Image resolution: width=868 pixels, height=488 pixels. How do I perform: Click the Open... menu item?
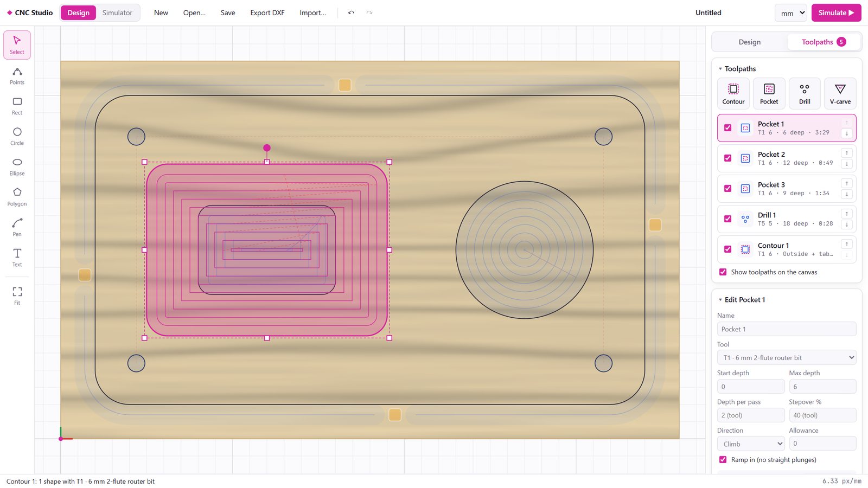click(194, 12)
